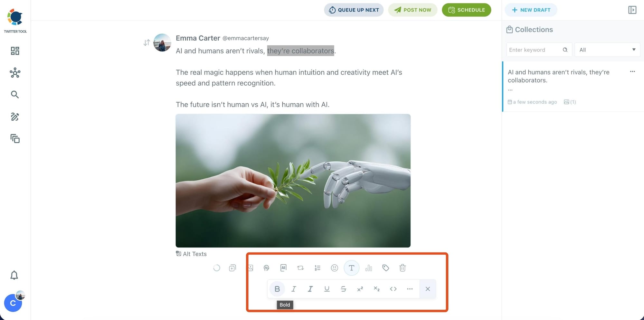The height and width of the screenshot is (320, 644).
Task: Expand the All collections filter dropdown
Action: (x=607, y=50)
